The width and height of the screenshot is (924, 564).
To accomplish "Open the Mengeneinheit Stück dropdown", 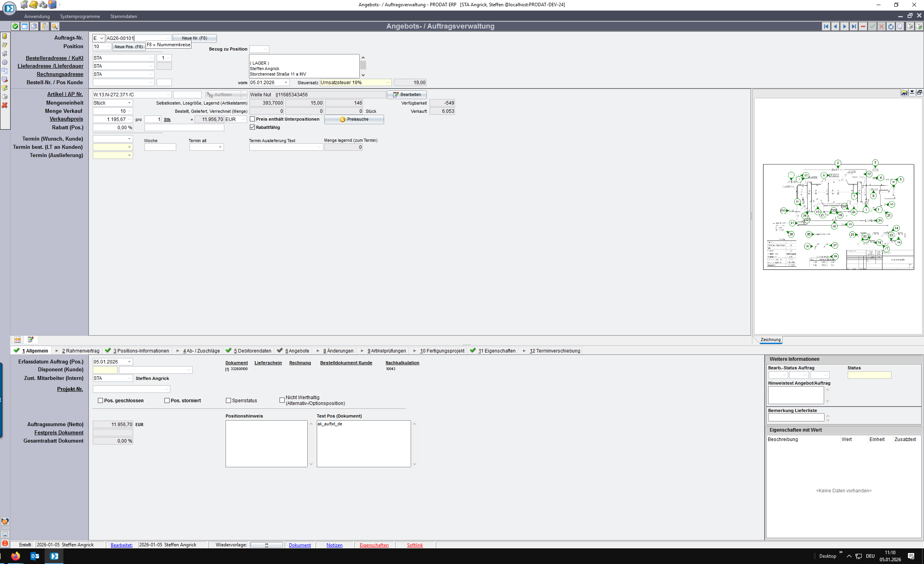I will (x=129, y=103).
